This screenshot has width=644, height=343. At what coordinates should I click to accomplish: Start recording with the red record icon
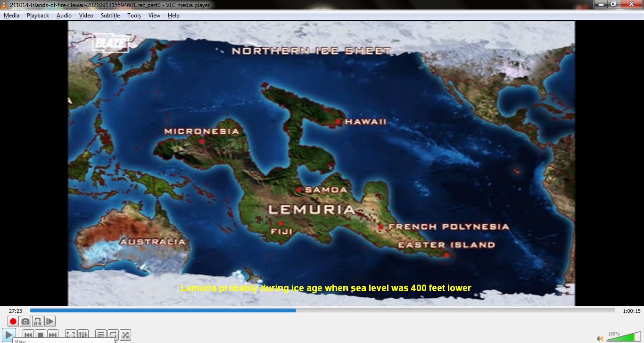(x=13, y=321)
